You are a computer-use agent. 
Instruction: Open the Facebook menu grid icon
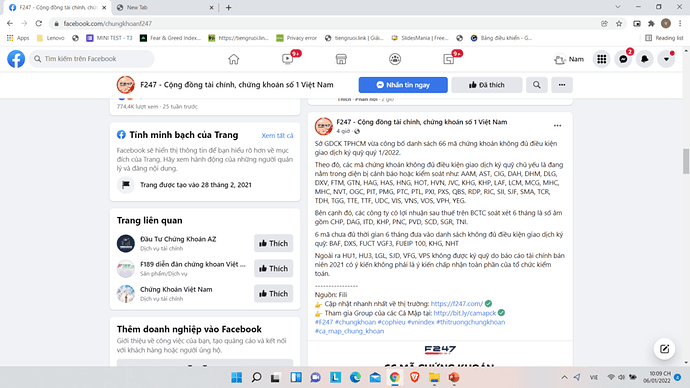click(x=602, y=59)
